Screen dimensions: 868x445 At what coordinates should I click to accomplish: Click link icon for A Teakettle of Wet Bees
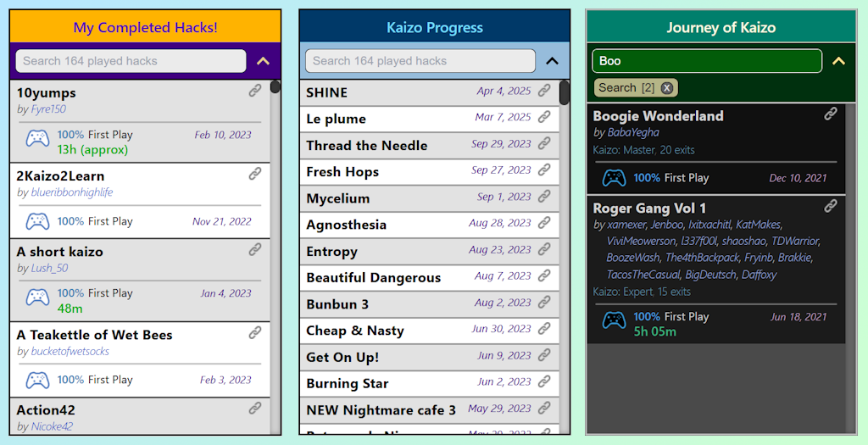255,333
